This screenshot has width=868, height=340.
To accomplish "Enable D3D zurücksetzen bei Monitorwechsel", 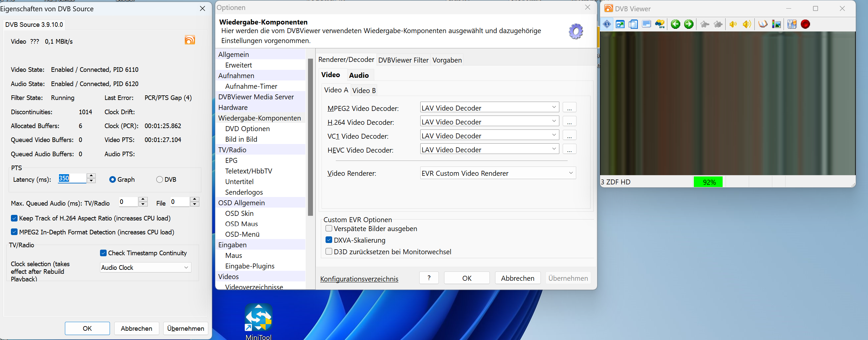I will click(x=329, y=251).
